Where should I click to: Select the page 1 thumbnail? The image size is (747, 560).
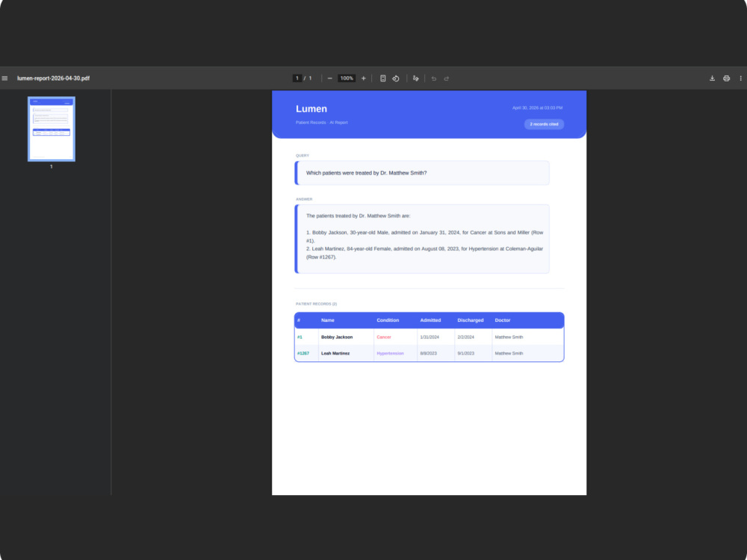click(52, 129)
